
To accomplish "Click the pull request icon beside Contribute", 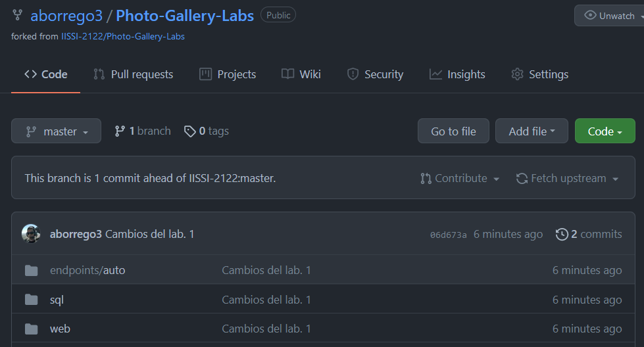I will [x=426, y=178].
